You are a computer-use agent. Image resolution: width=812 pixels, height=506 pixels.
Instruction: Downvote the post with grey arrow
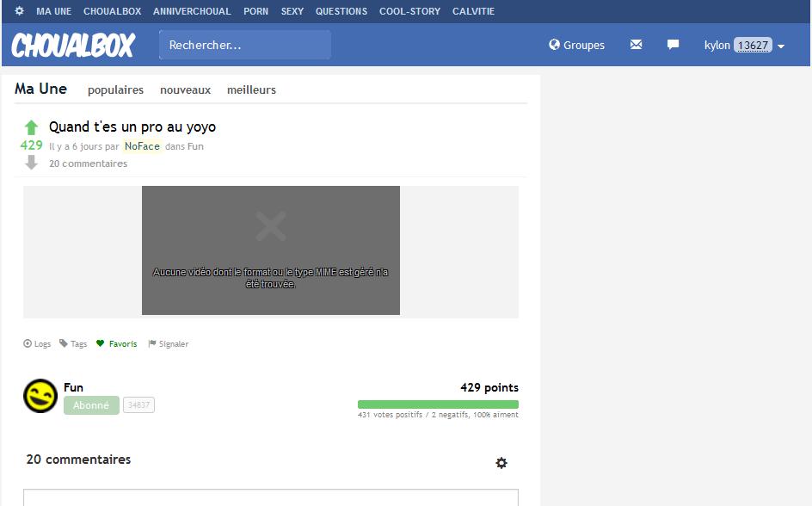[x=32, y=162]
